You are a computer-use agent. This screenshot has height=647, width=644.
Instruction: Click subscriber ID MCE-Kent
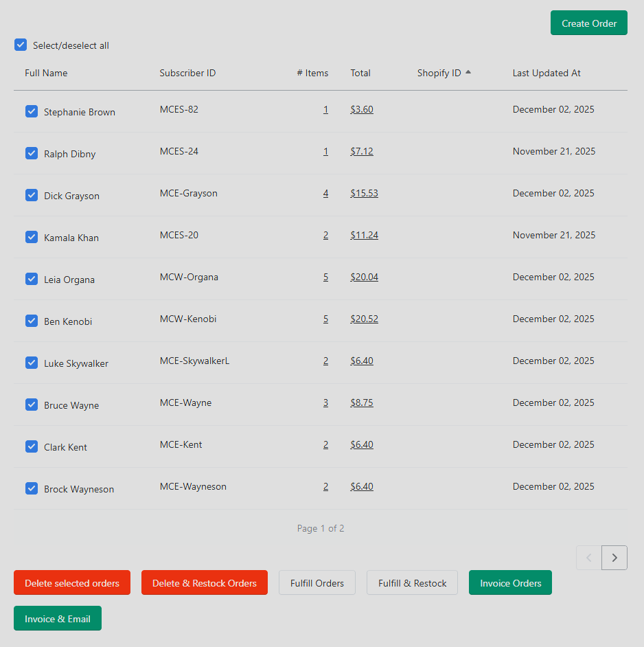coord(181,444)
